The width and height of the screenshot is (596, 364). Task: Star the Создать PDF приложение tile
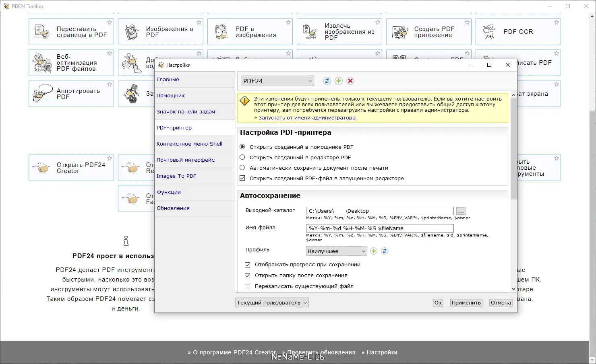click(467, 23)
